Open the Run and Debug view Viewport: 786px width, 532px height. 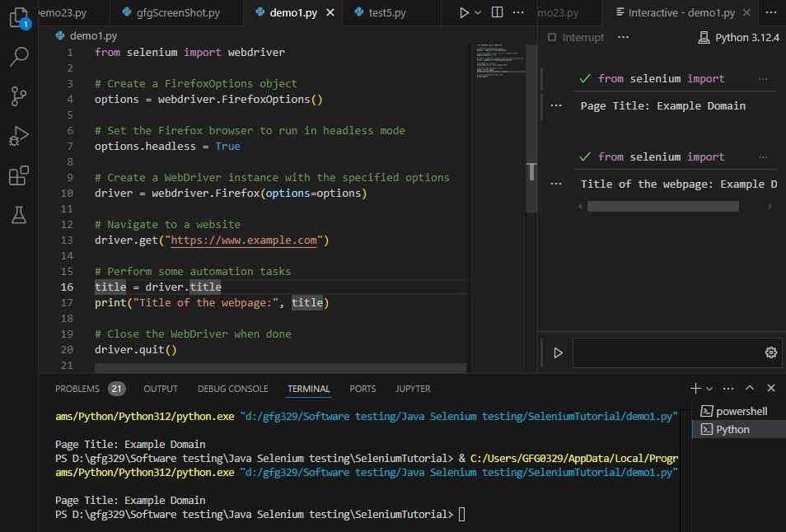point(19,136)
